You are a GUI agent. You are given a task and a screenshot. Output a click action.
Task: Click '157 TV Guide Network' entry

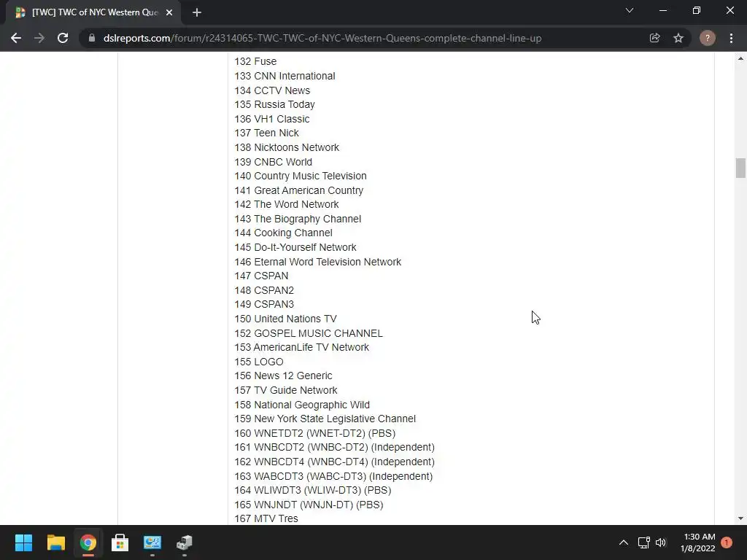[286, 390]
